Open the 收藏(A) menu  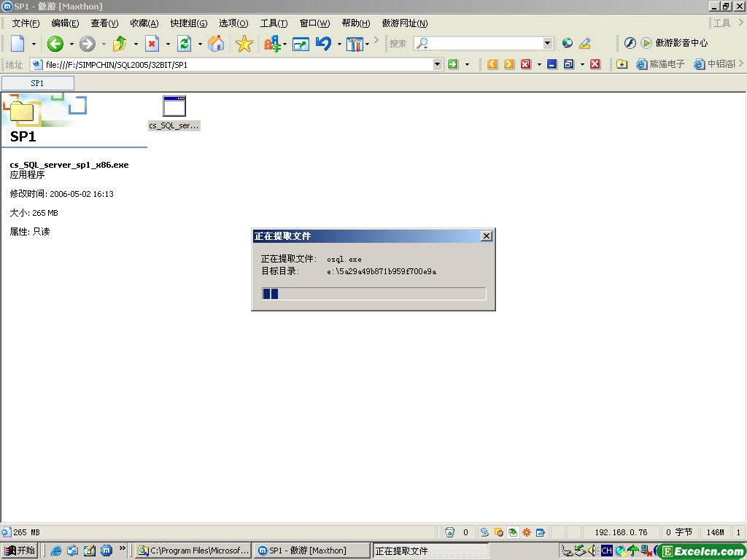[x=144, y=23]
